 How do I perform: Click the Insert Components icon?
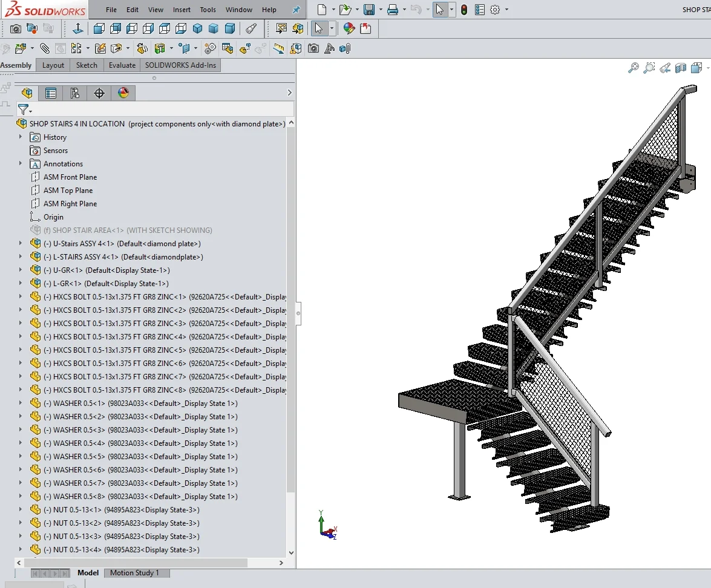point(20,48)
